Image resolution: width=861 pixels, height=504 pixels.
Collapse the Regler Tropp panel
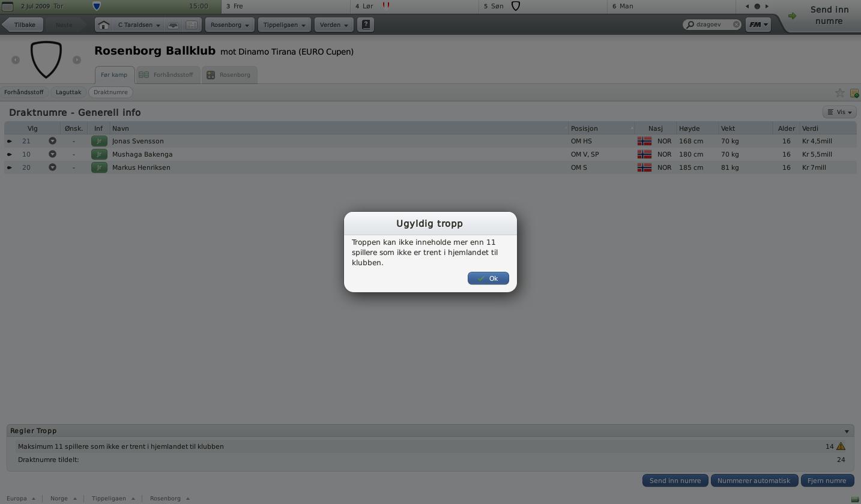click(x=847, y=431)
